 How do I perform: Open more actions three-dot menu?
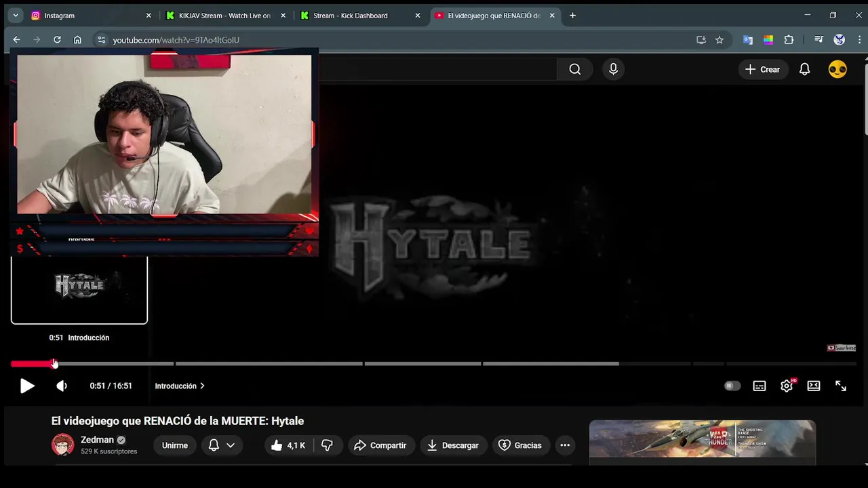coord(565,445)
